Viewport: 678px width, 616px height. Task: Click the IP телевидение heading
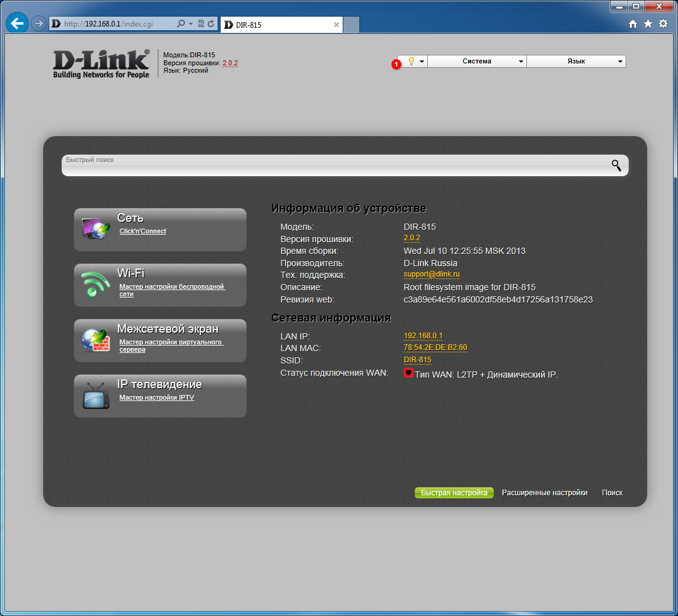point(160,384)
